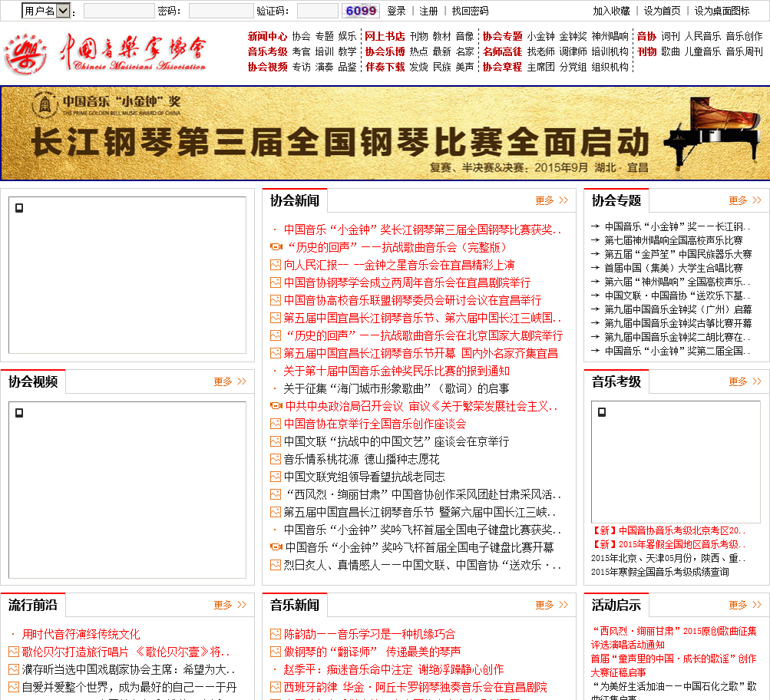The image size is (770, 700).
Task: Open 2015年寒假全国音乐考级成绩查询
Action: 659,572
